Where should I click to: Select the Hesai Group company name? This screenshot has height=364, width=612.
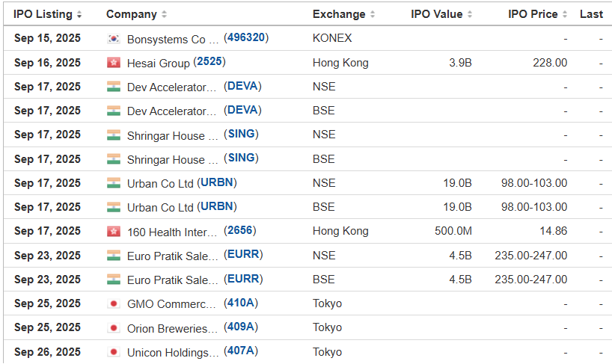coord(159,63)
